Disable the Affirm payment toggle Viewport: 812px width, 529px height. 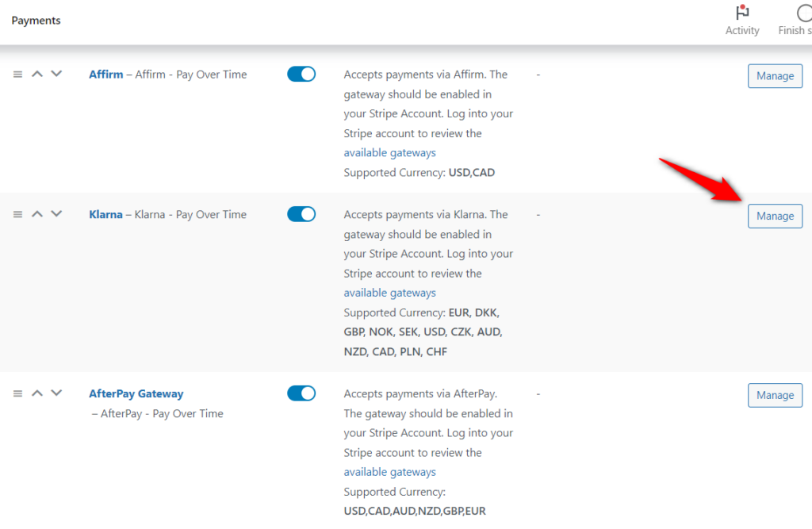point(301,74)
